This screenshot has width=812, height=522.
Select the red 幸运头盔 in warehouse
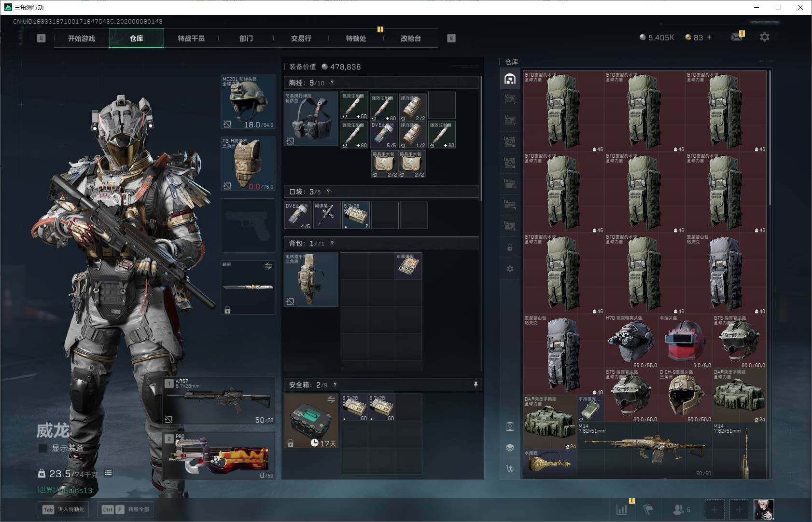point(685,341)
